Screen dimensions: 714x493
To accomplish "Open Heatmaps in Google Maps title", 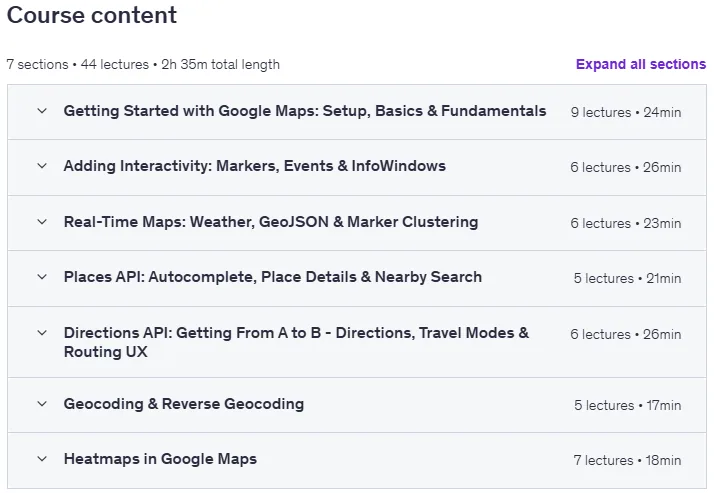I will [x=160, y=459].
